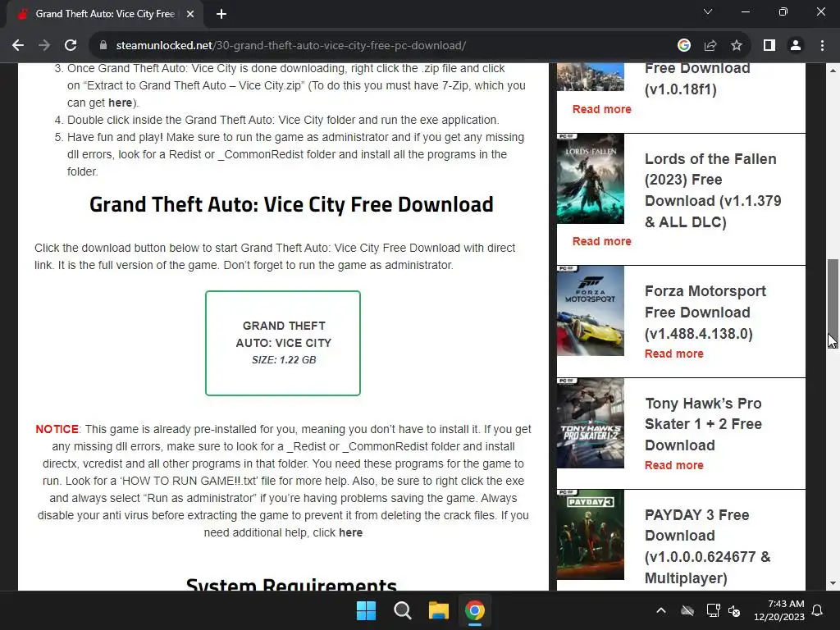The image size is (840, 630).
Task: Open Lords of the Fallen (2023) Free Download title
Action: click(713, 190)
